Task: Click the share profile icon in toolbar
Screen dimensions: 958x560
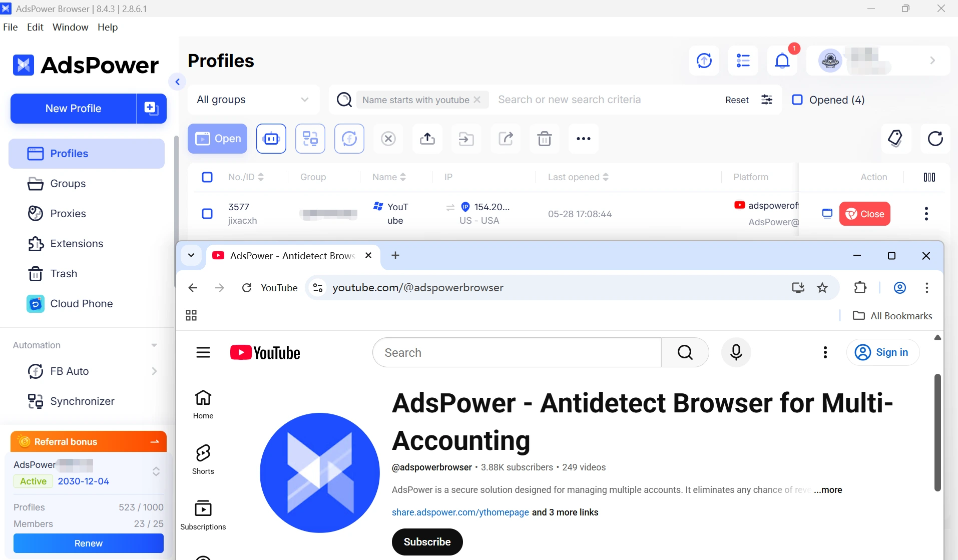Action: coord(506,139)
